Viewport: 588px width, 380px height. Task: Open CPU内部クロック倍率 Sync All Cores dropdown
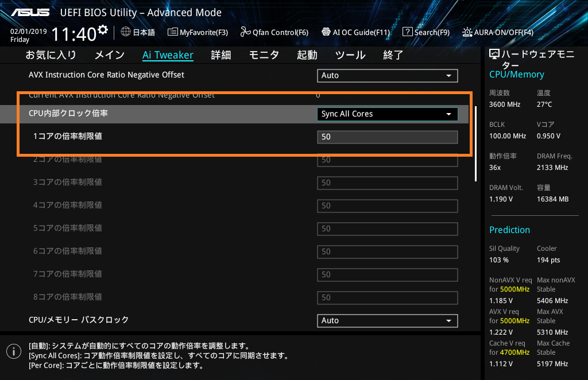pyautogui.click(x=388, y=114)
